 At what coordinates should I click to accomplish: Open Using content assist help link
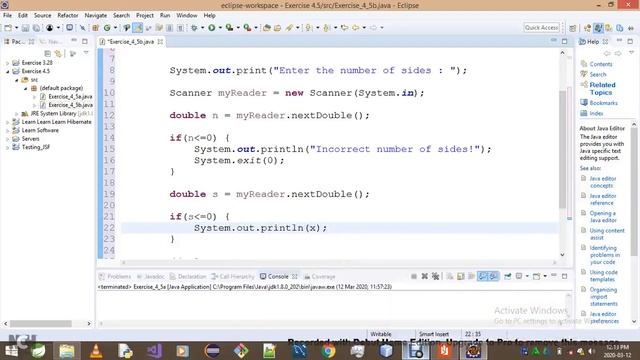click(x=607, y=234)
